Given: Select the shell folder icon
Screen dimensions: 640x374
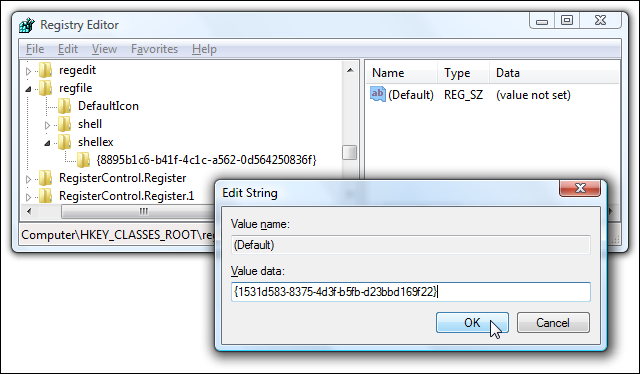Looking at the screenshot, I should (64, 124).
